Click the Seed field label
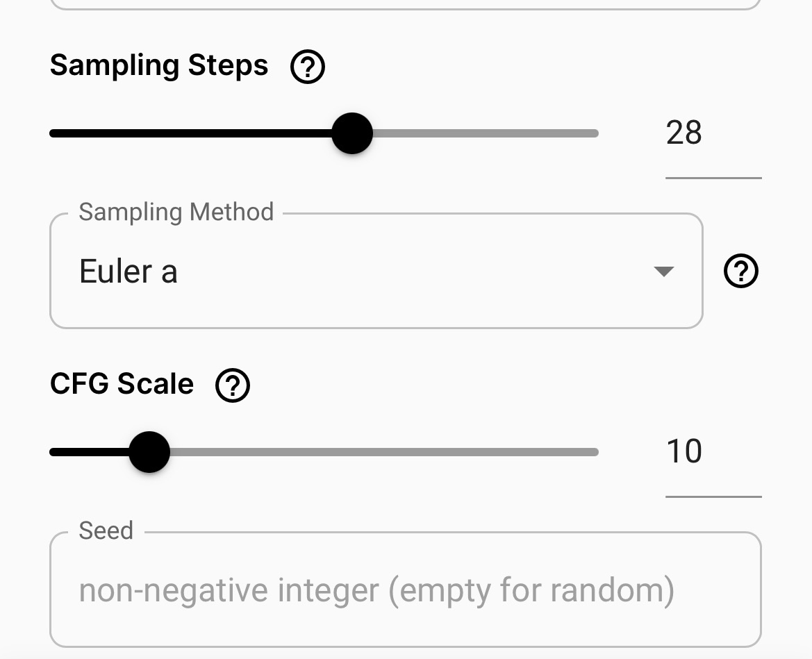 click(106, 530)
